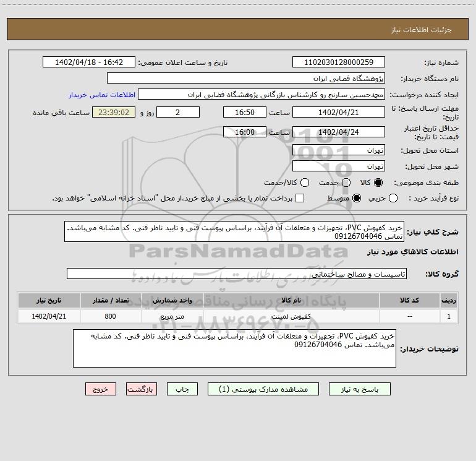
Task: Select the کالا/خدمت radio option
Action: point(305,183)
